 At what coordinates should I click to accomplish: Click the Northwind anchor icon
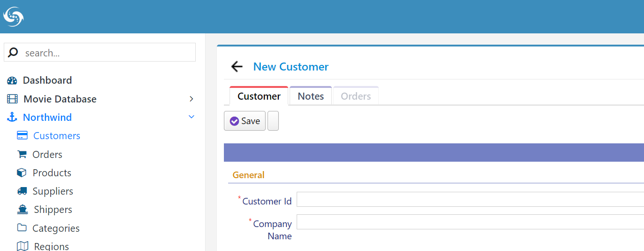[12, 118]
